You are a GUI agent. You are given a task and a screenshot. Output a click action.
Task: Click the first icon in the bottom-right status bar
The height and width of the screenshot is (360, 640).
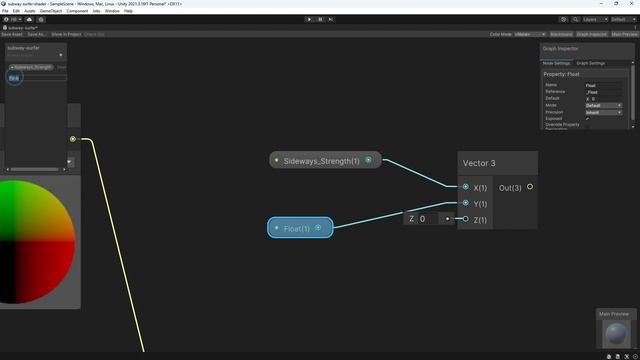point(609,356)
